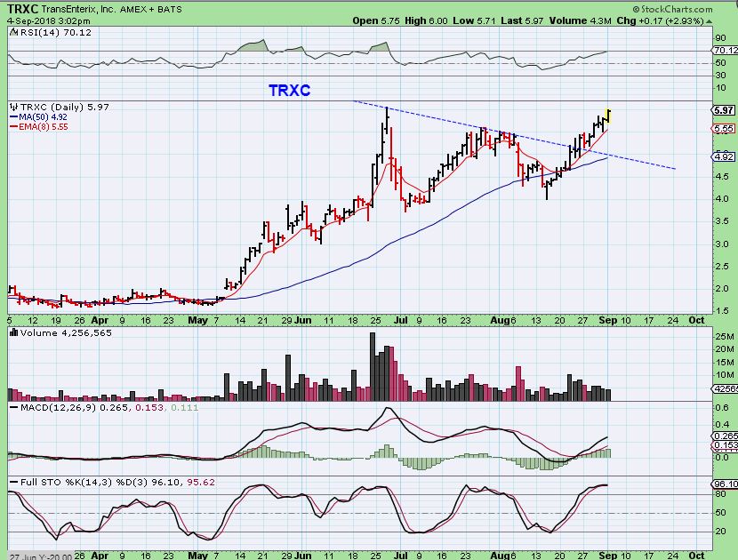
Task: Click the High 6.00 value
Action: click(426, 20)
